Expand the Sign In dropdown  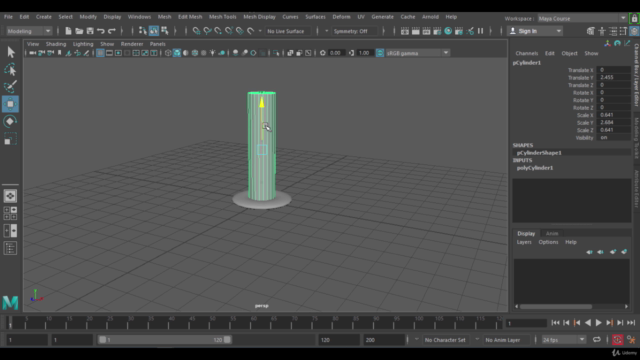[x=535, y=31]
